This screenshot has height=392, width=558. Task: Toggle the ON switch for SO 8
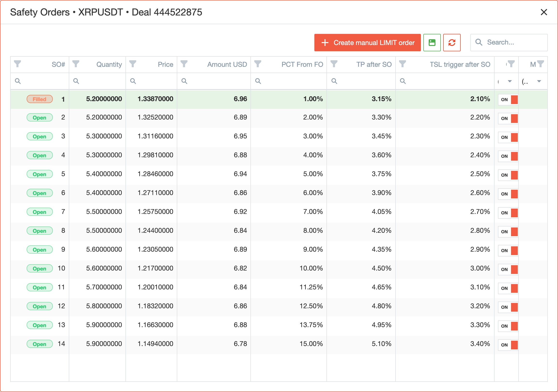(x=508, y=232)
